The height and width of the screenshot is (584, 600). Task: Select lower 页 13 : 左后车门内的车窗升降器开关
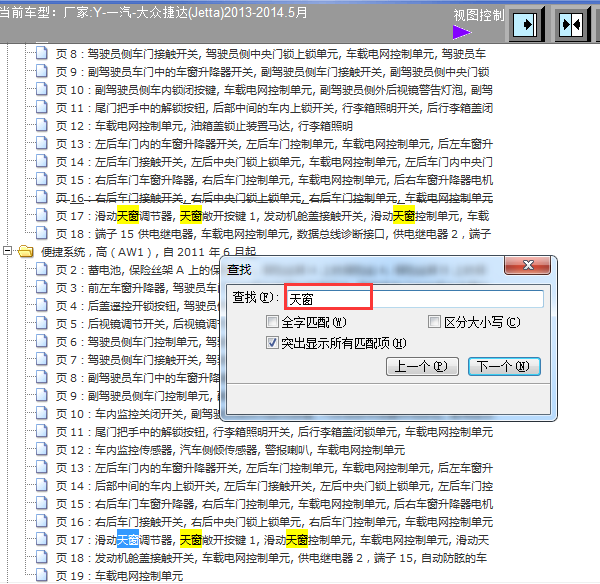[x=274, y=468]
